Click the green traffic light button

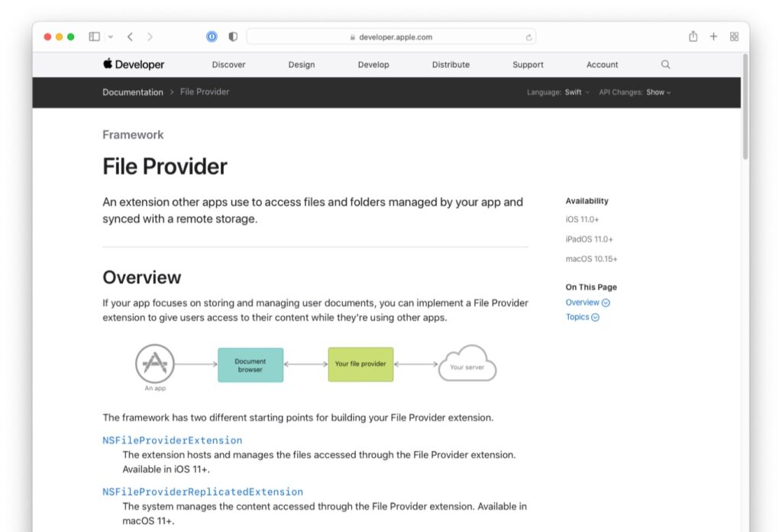pos(69,36)
